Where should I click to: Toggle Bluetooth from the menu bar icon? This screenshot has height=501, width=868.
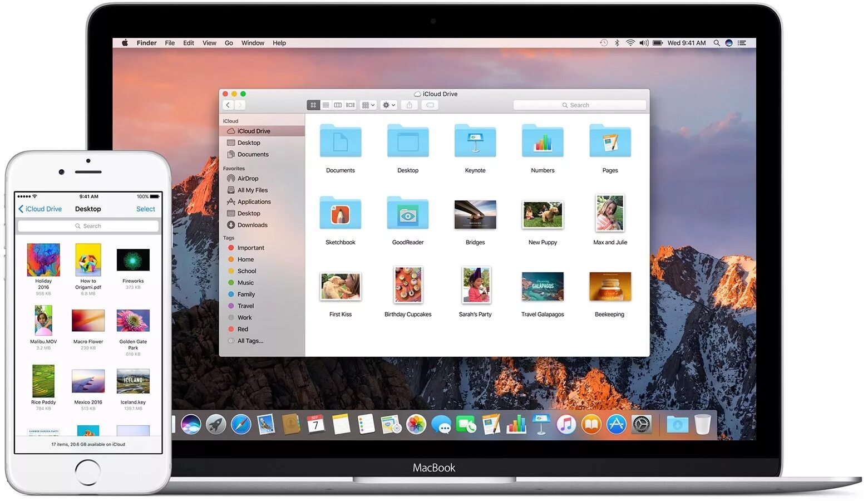pyautogui.click(x=617, y=43)
